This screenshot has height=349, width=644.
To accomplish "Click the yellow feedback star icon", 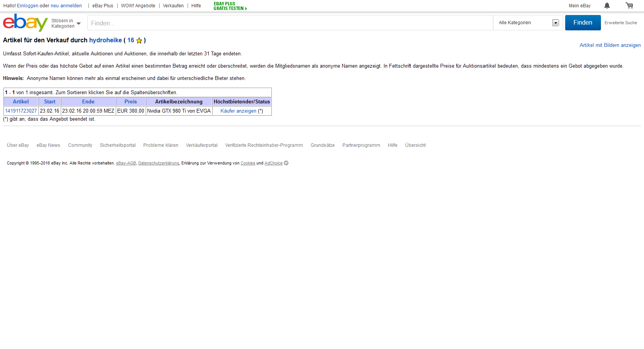I will pos(139,40).
